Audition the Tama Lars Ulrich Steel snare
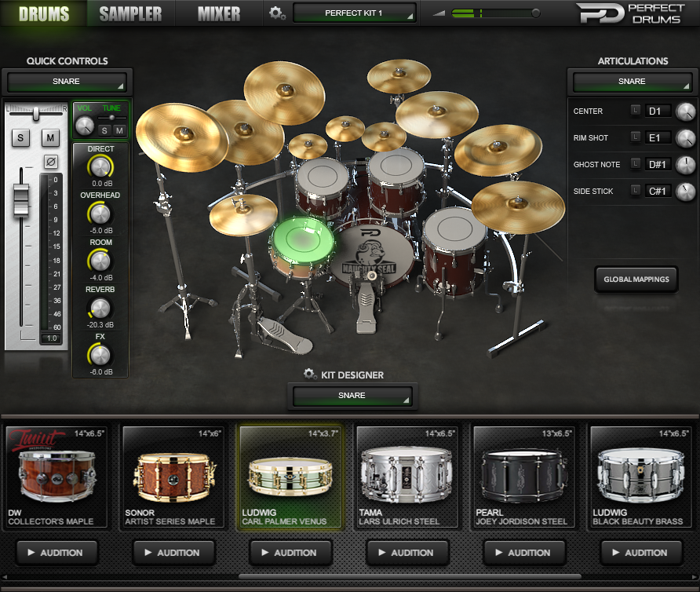This screenshot has height=592, width=700. coord(407,553)
